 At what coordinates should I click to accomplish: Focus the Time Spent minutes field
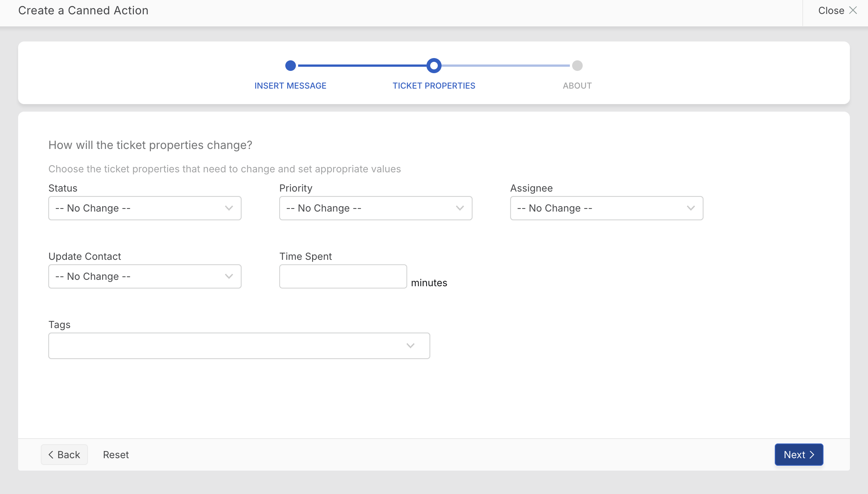[x=343, y=276]
